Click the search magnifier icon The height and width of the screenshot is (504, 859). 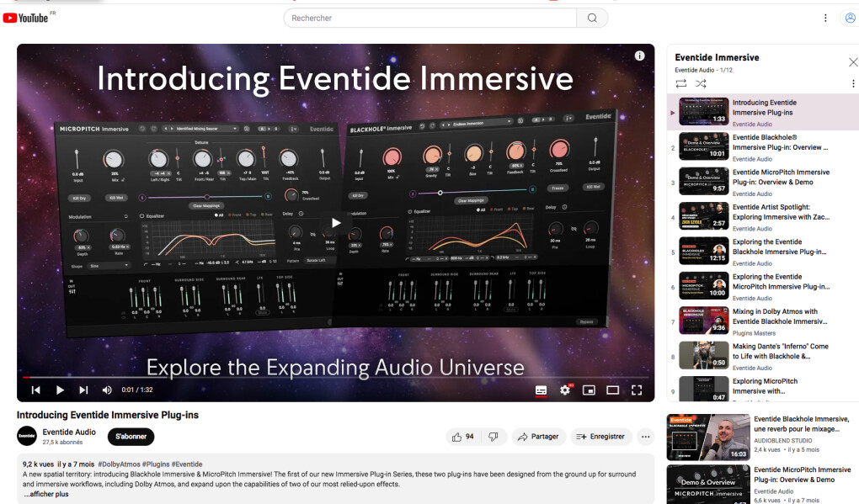pyautogui.click(x=592, y=18)
